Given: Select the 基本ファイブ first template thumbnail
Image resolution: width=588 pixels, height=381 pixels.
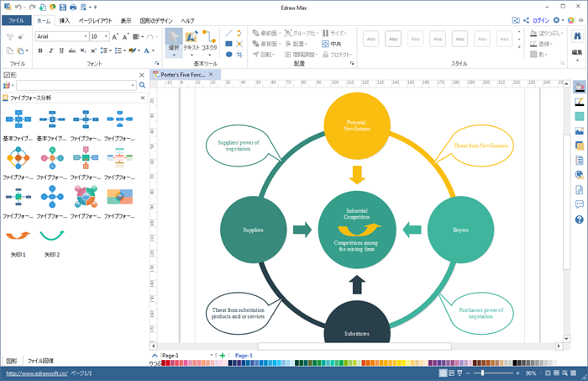Looking at the screenshot, I should pos(18,119).
